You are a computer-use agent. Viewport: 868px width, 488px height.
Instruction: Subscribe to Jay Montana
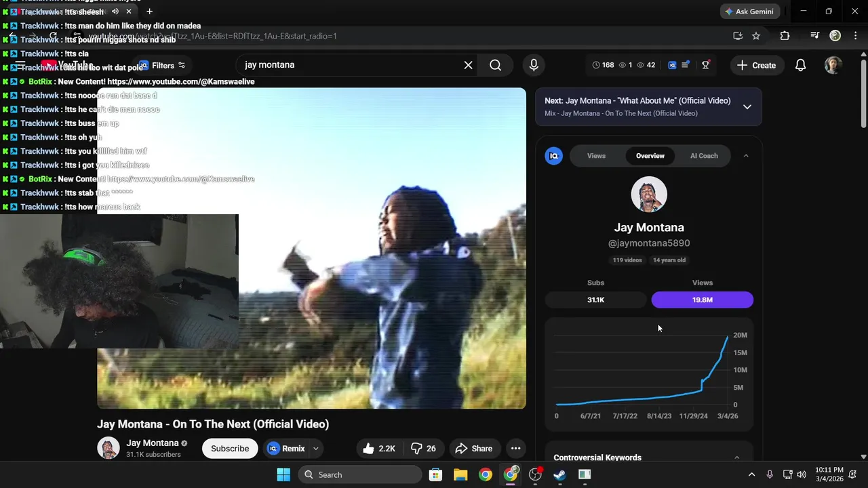pos(230,449)
